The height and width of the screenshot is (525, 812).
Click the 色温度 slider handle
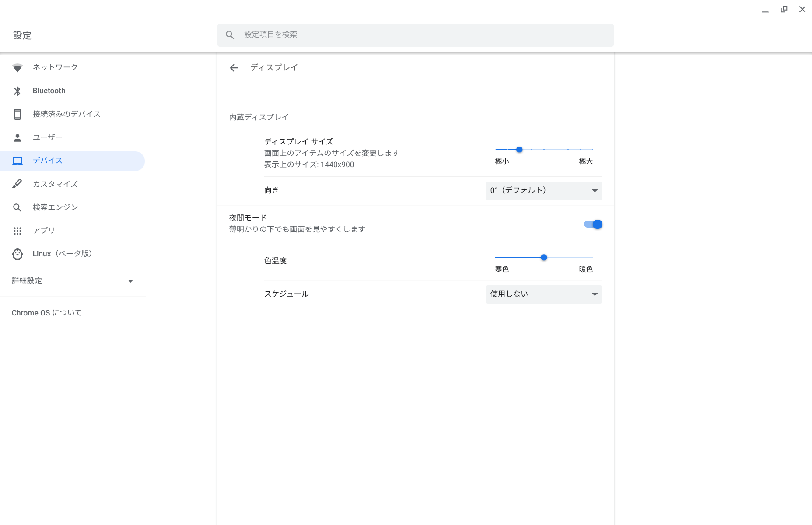pos(544,258)
